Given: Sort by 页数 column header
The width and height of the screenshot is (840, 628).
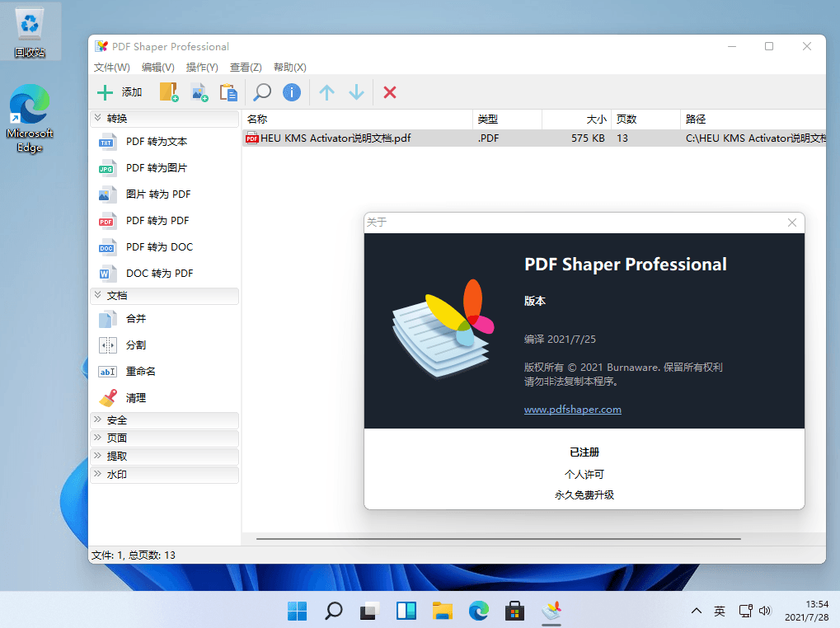Looking at the screenshot, I should [x=645, y=120].
